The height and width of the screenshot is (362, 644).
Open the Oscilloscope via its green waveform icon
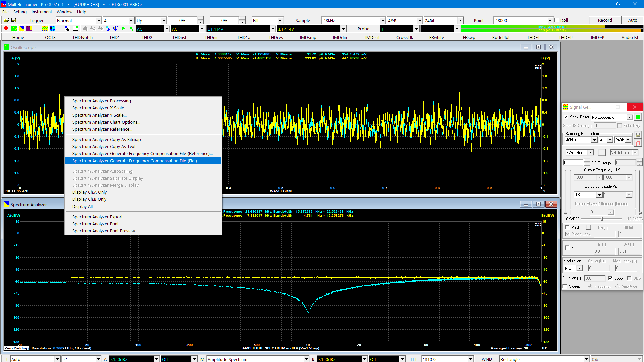14,29
